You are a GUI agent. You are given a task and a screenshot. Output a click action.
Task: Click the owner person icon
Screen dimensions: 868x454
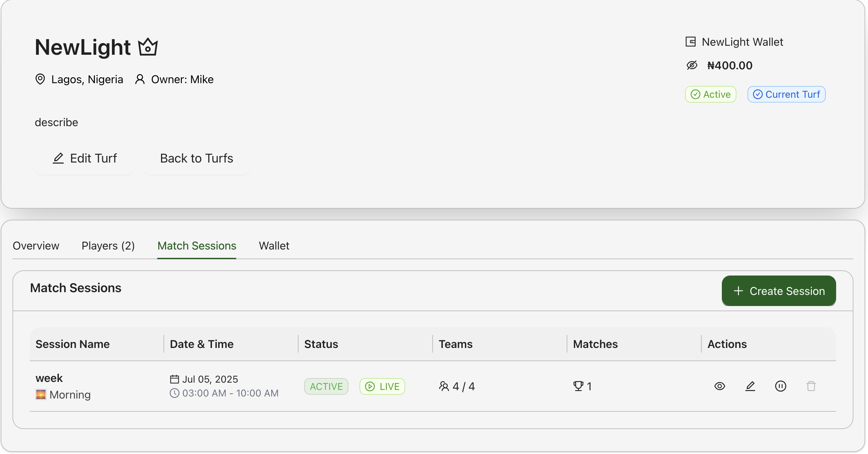point(140,79)
